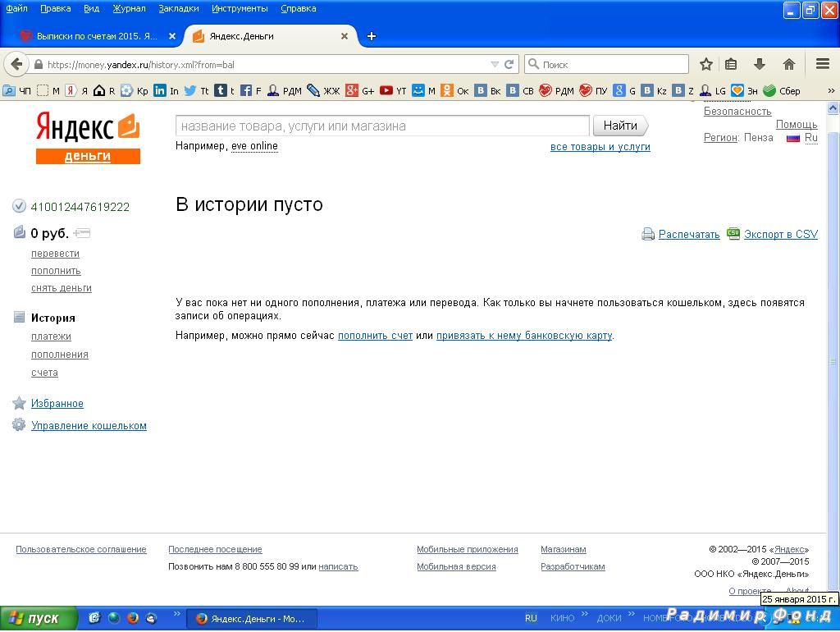Click the browser address bar
Screen dimensions: 840x632
tap(262, 64)
